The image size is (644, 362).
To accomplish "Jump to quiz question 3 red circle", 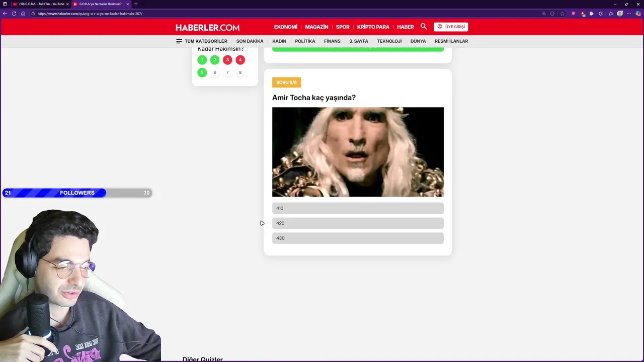I will tap(227, 60).
